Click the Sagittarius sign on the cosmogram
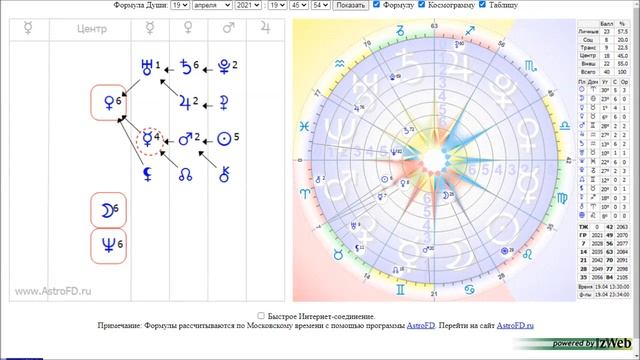 (x=470, y=31)
